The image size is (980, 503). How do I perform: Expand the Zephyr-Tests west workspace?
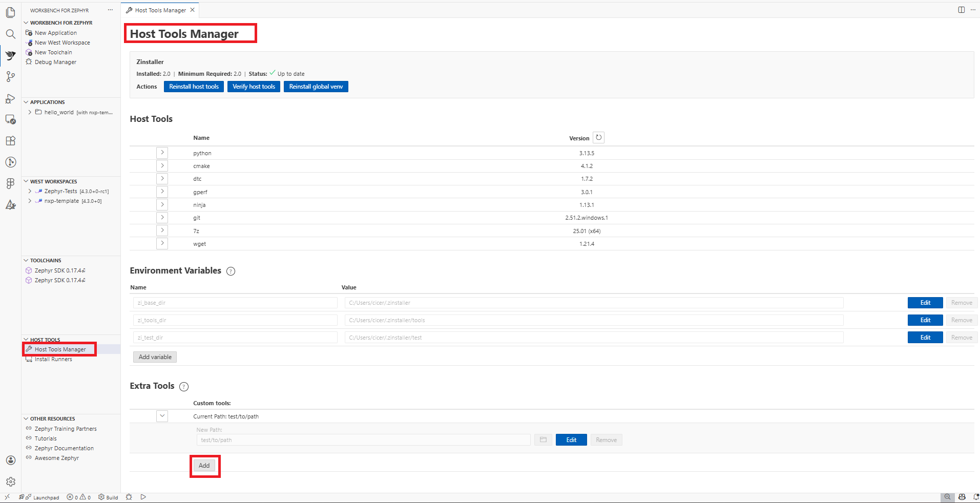29,191
